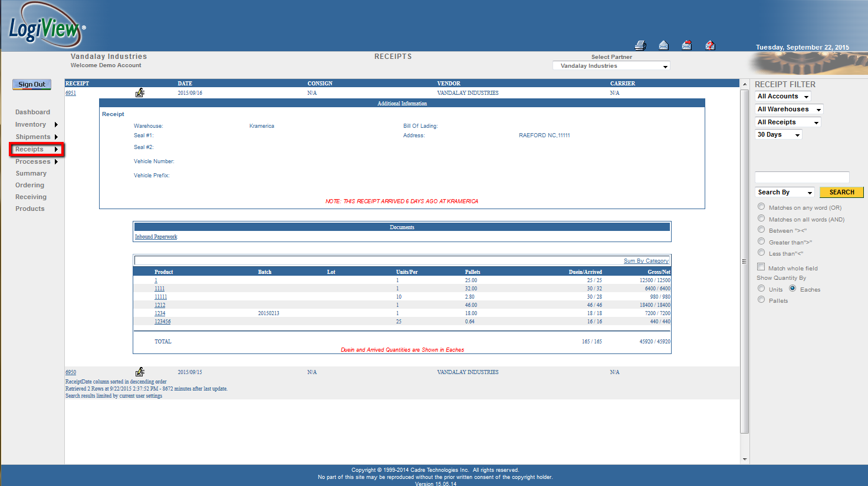The image size is (868, 486).
Task: Choose the 'Greater than' radio button
Action: pos(761,242)
